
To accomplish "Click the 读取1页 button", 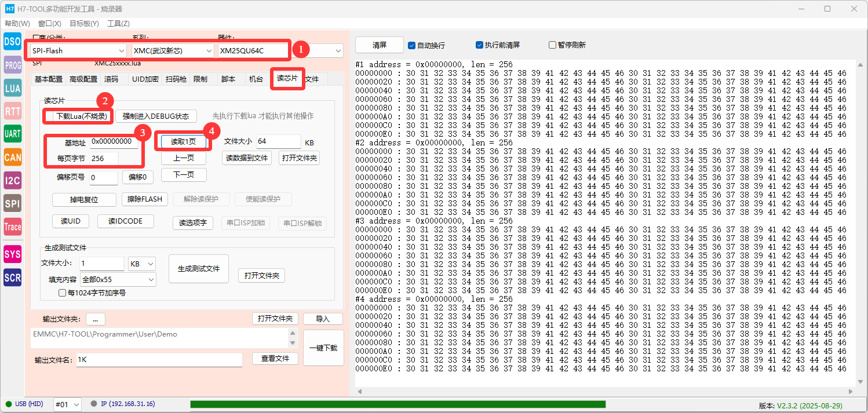I will point(183,142).
